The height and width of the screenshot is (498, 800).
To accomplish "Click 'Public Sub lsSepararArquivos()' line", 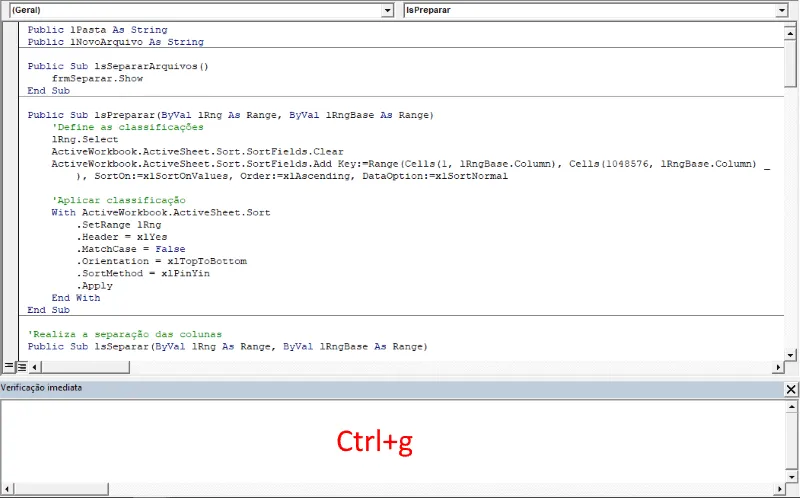I will (x=118, y=66).
